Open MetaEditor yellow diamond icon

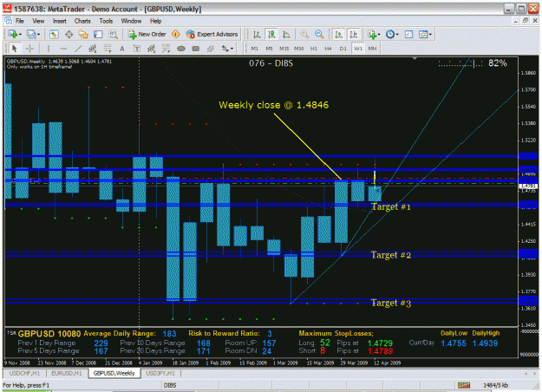pos(175,34)
